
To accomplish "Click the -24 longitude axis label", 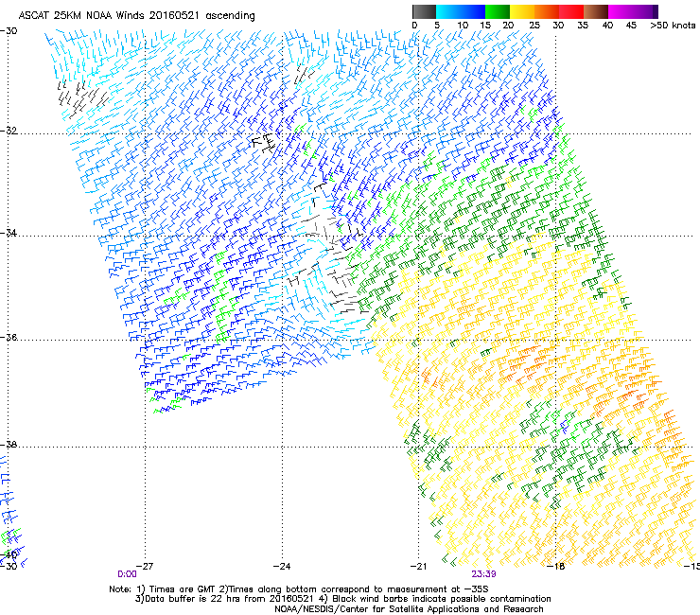I will pyautogui.click(x=282, y=567).
